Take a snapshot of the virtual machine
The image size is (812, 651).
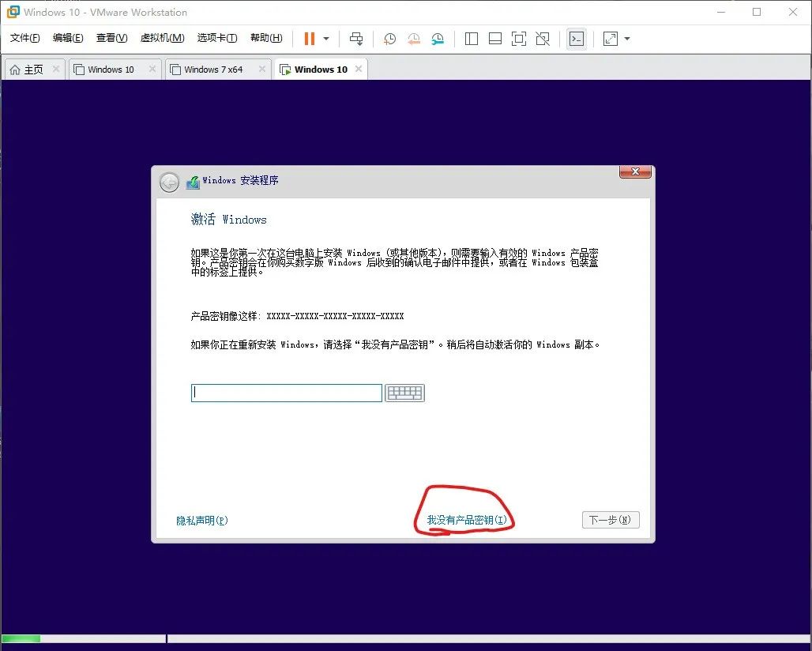[x=389, y=38]
